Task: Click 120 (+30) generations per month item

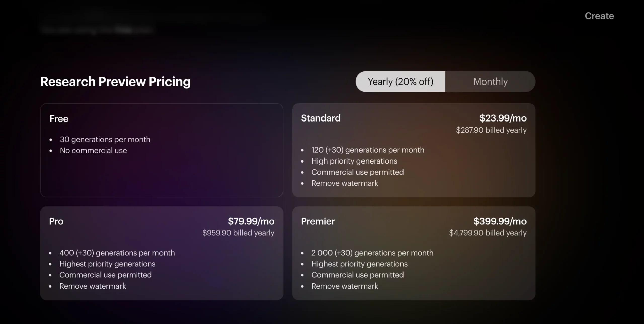Action: pyautogui.click(x=368, y=150)
